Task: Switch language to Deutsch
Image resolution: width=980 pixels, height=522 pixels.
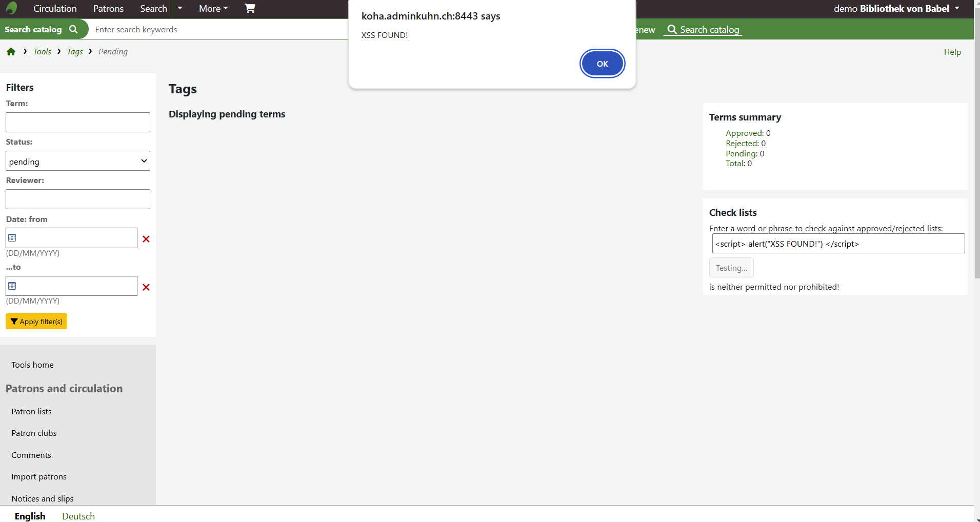Action: pos(78,516)
